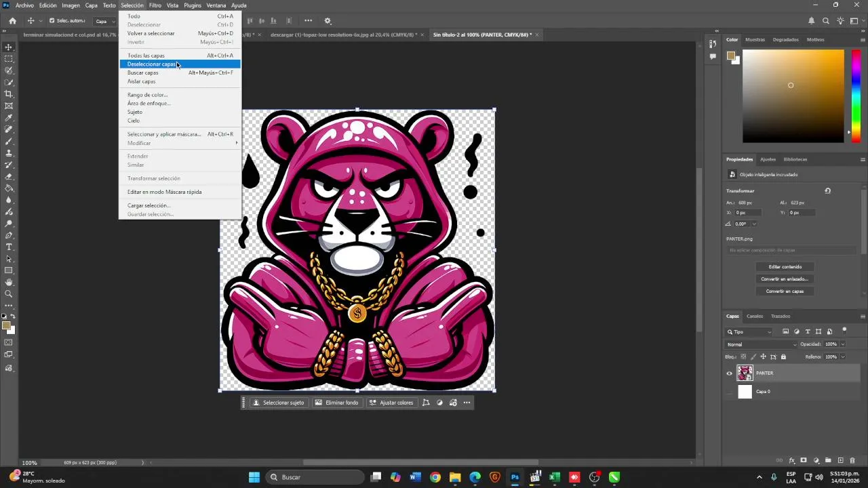Reset transform icon in Propiedades
The width and height of the screenshot is (868, 488).
click(827, 191)
